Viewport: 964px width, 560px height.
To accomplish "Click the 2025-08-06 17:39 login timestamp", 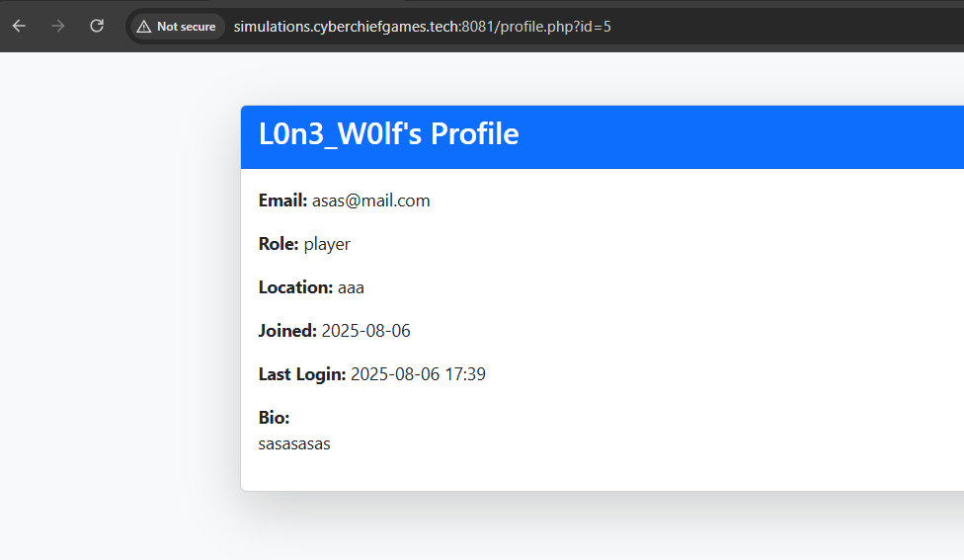I will click(418, 374).
